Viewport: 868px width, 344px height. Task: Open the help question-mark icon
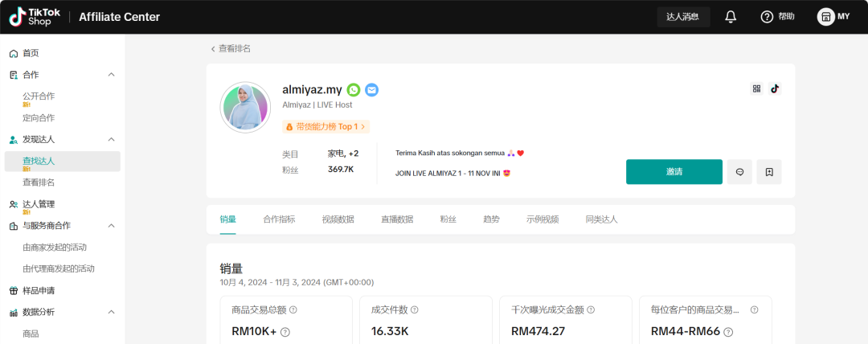[767, 17]
